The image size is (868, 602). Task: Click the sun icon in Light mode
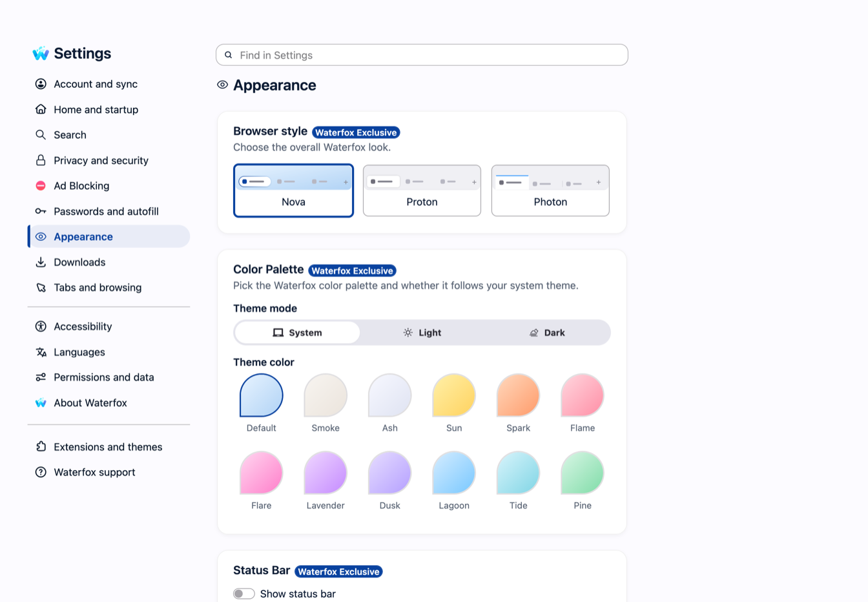pyautogui.click(x=408, y=333)
